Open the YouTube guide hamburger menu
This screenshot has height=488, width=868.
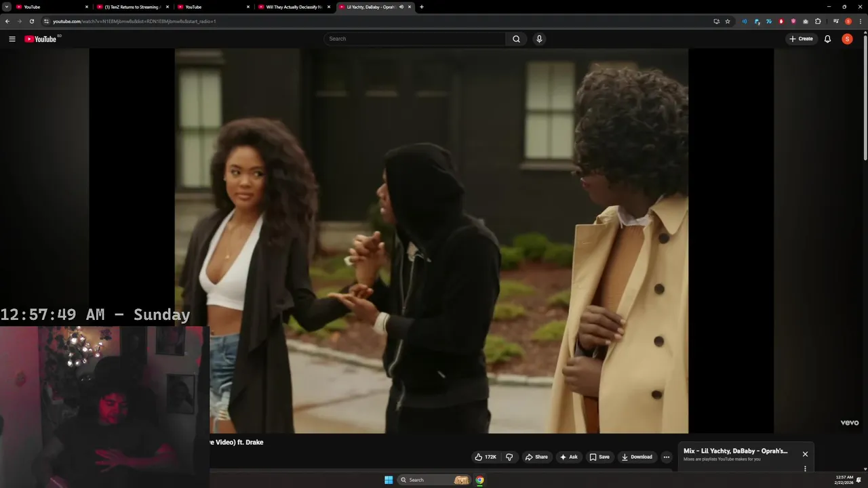pos(12,39)
